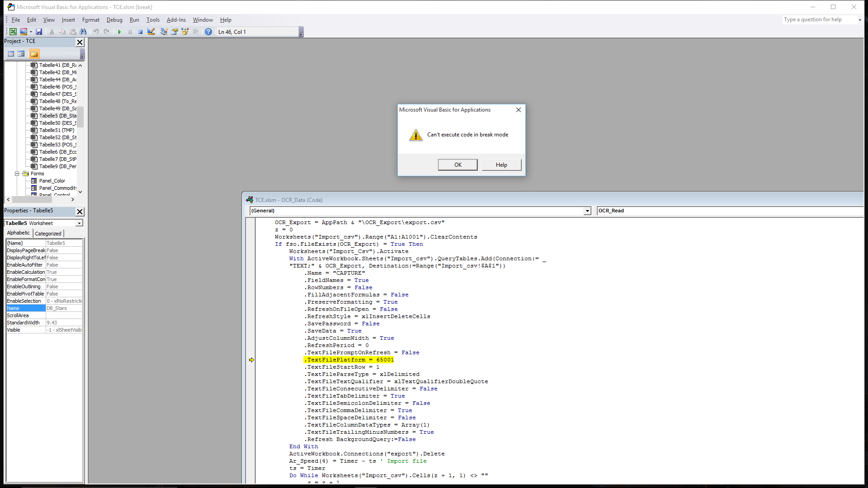Select the EnableSelection property row
Viewport: 868px width, 488px height.
point(44,301)
